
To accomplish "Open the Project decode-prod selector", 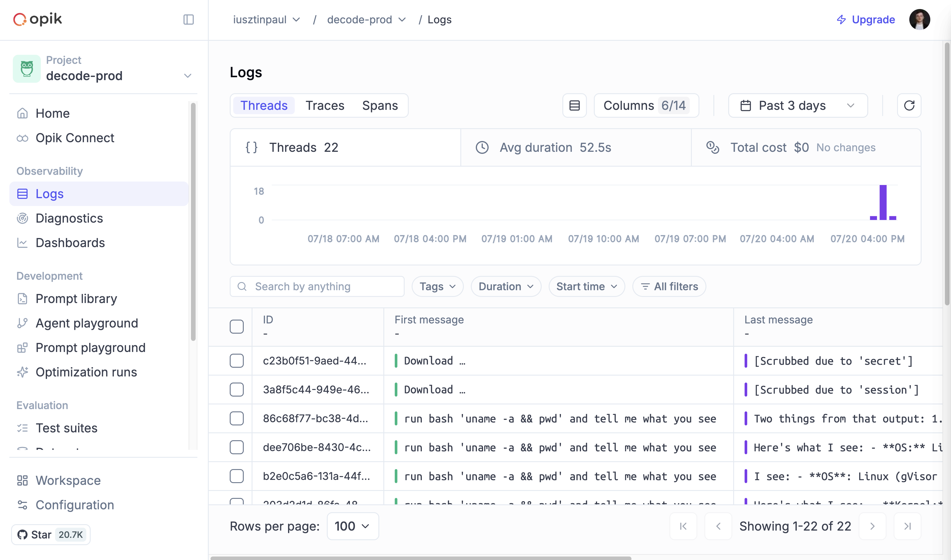I will click(103, 69).
